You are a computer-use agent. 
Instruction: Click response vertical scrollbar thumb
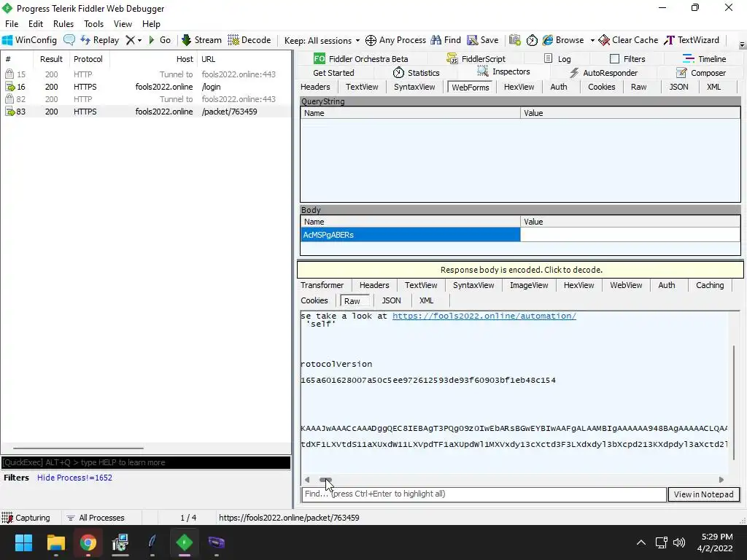point(734,402)
